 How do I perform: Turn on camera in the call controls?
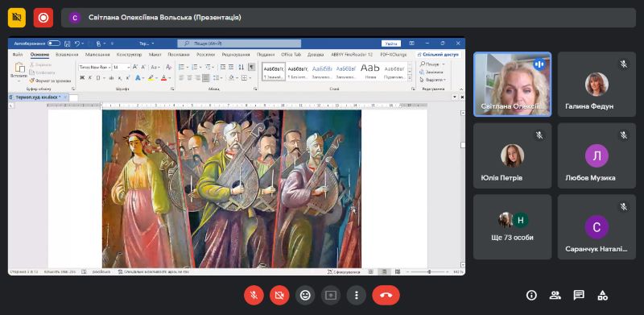point(279,295)
